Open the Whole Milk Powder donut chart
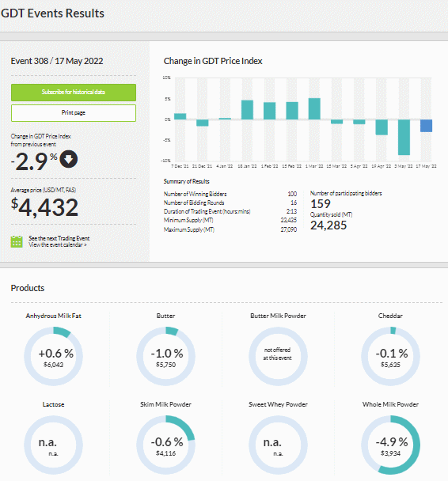Image resolution: width=448 pixels, height=481 pixels. [390, 445]
